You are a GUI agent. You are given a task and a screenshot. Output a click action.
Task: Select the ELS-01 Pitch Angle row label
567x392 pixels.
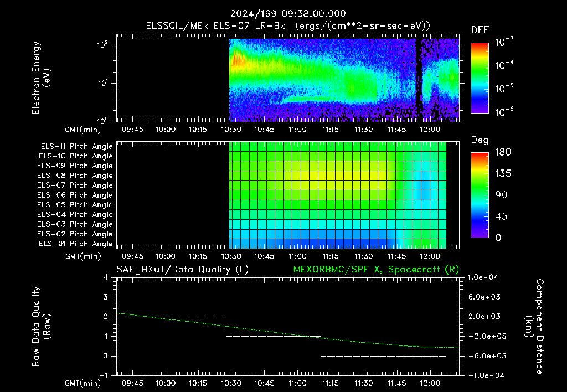(x=75, y=244)
